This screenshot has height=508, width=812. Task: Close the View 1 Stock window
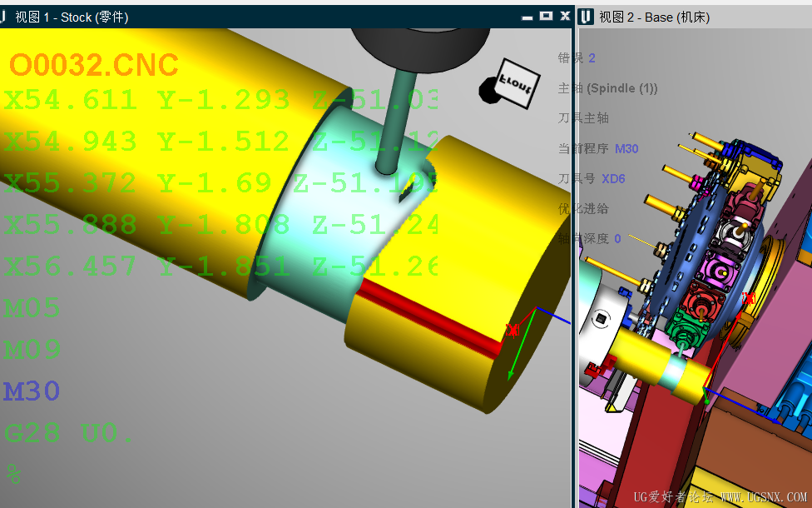click(x=565, y=16)
